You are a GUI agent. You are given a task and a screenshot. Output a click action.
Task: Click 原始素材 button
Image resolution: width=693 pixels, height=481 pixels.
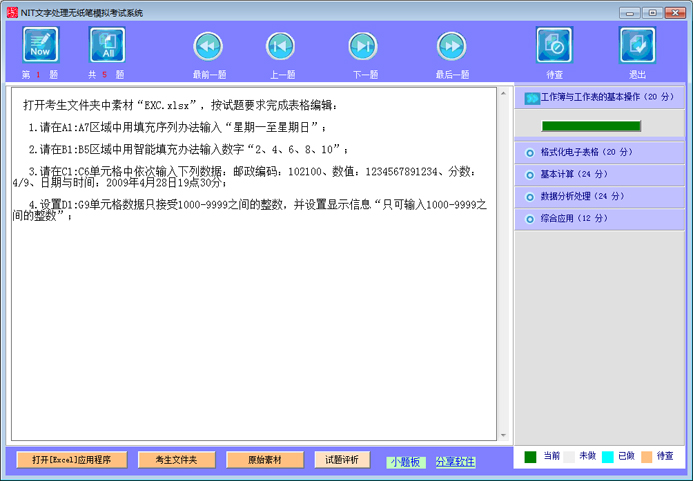(x=265, y=460)
